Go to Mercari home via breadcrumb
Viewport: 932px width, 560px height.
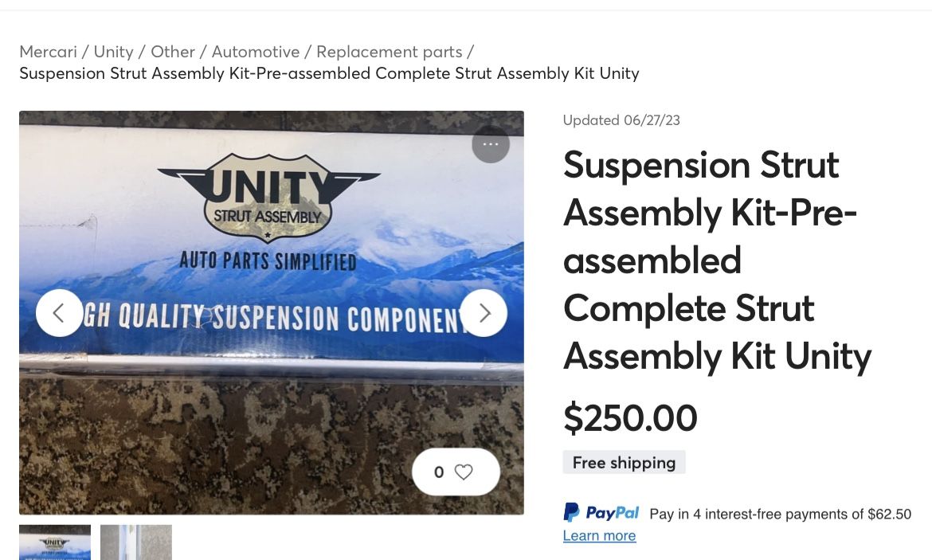(48, 52)
